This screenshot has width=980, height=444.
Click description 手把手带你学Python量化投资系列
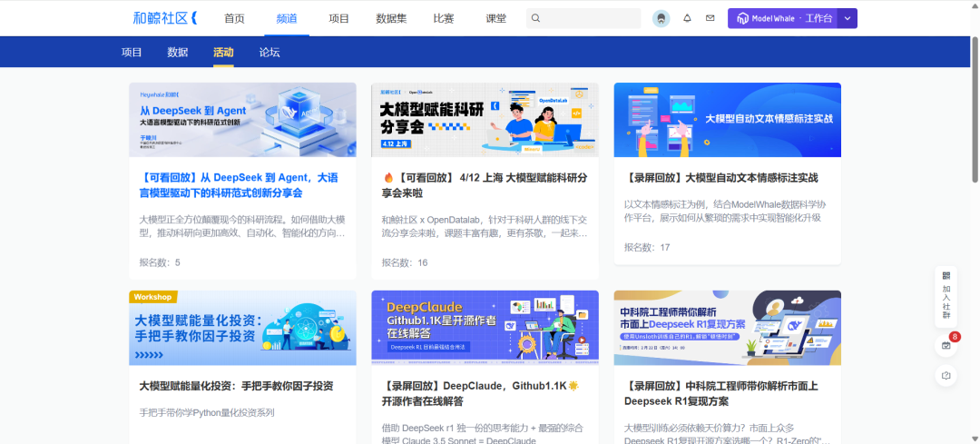pyautogui.click(x=207, y=413)
